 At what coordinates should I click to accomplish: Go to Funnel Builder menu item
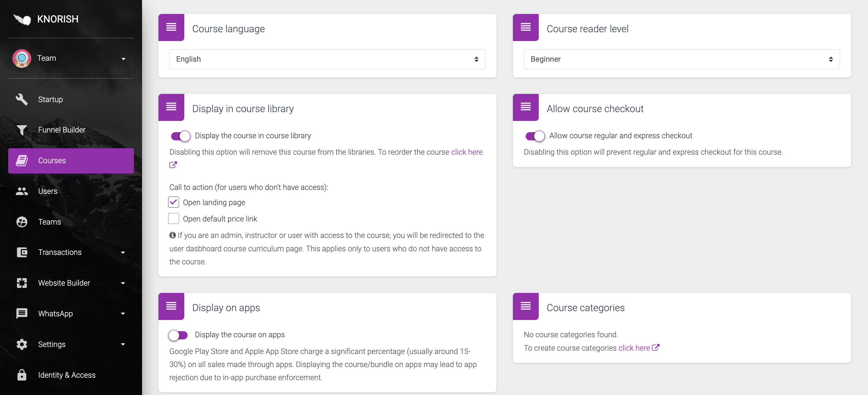[x=71, y=130]
